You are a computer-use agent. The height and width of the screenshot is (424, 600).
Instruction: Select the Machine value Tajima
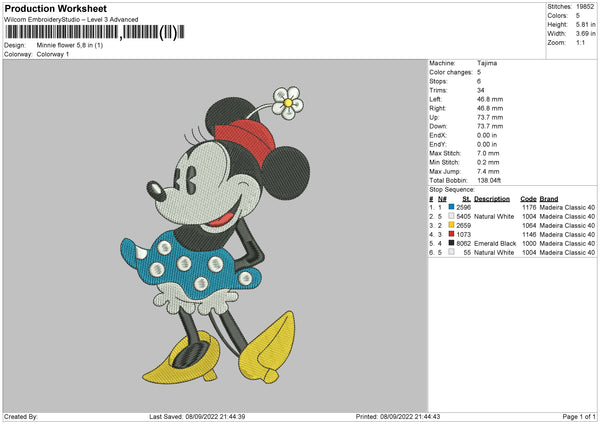pos(488,63)
